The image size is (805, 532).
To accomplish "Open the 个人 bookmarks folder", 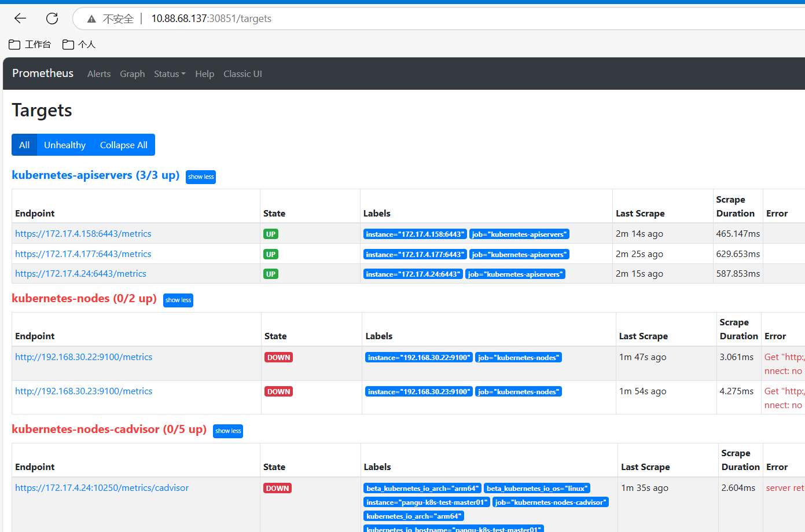I will point(79,45).
